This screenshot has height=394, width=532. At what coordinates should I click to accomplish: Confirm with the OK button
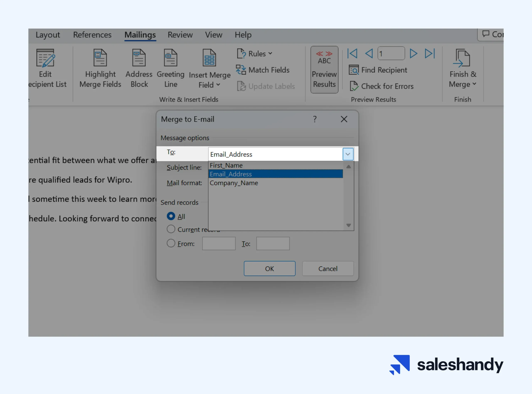pos(270,269)
